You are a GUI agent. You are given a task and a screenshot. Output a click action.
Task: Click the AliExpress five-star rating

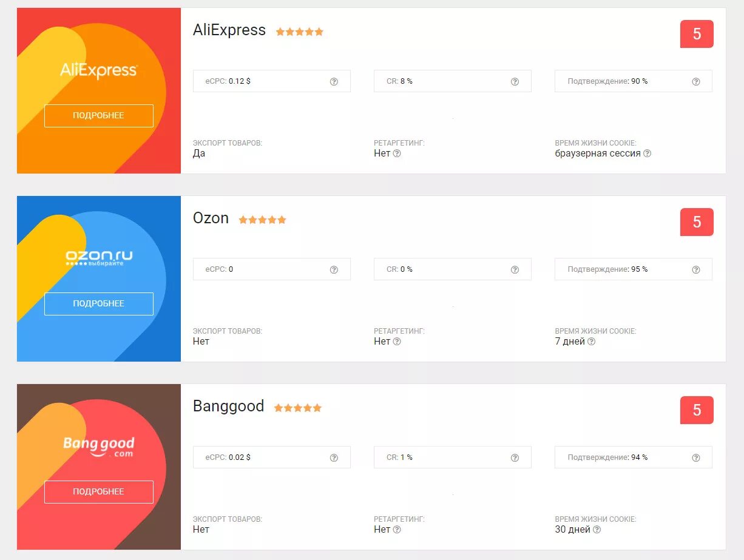click(x=300, y=32)
